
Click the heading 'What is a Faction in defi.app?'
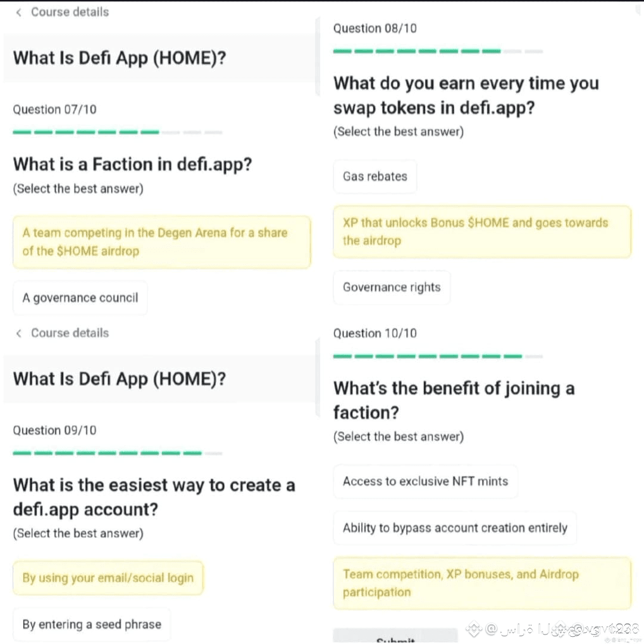132,165
